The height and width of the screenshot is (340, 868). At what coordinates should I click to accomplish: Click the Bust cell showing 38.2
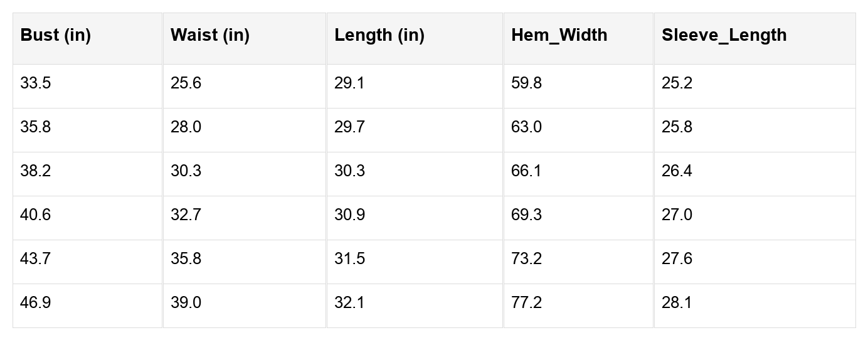click(x=36, y=171)
